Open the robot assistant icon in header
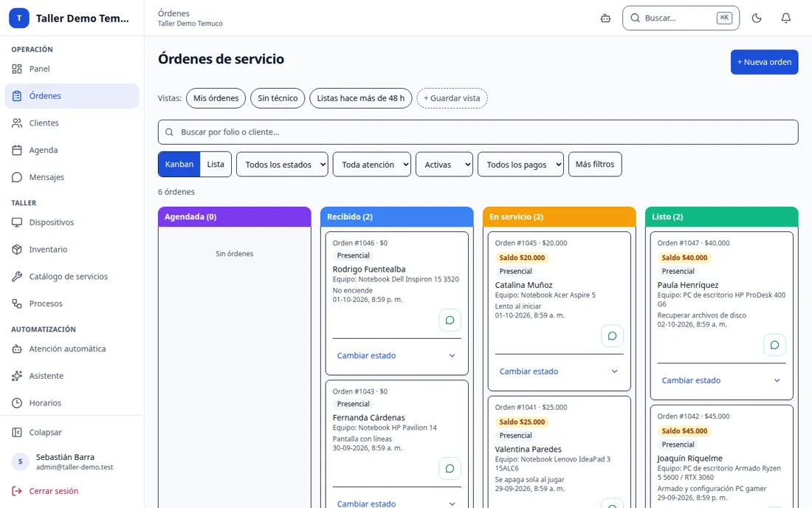812x508 pixels. [x=605, y=18]
